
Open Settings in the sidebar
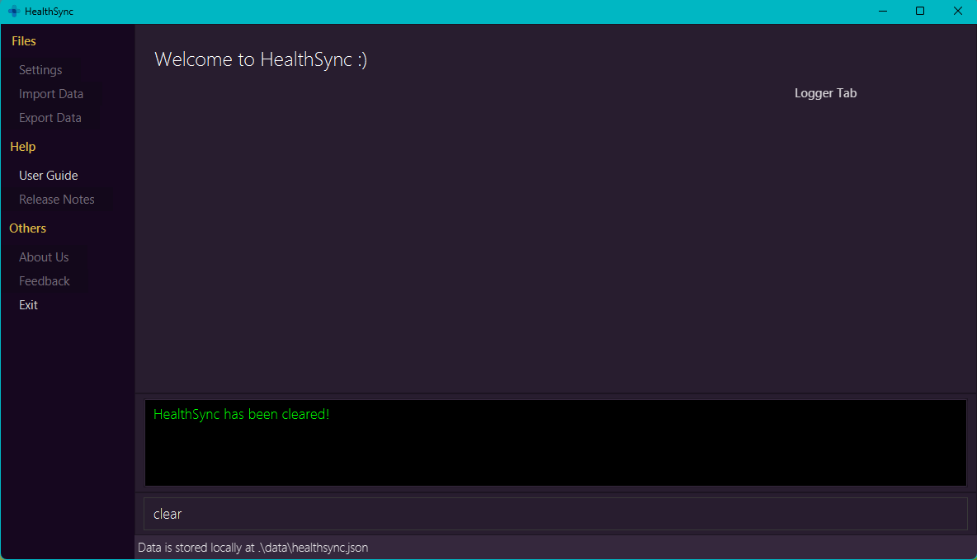click(40, 70)
